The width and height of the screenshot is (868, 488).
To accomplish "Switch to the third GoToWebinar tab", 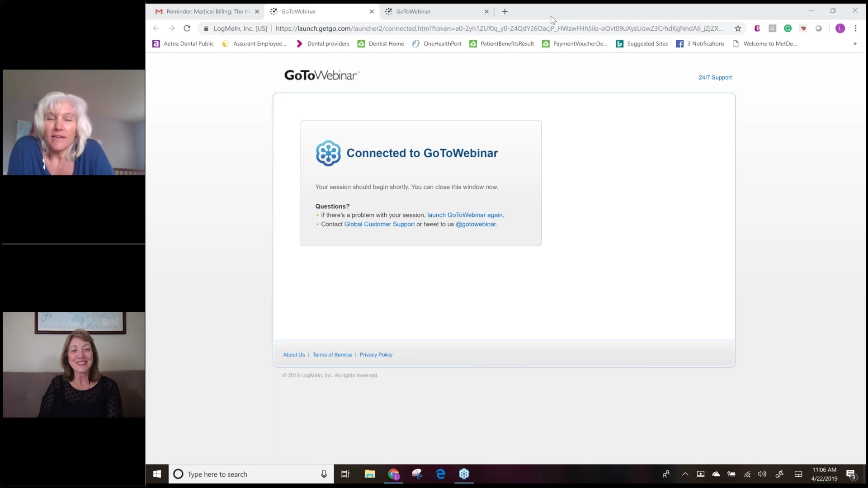I will tap(434, 11).
